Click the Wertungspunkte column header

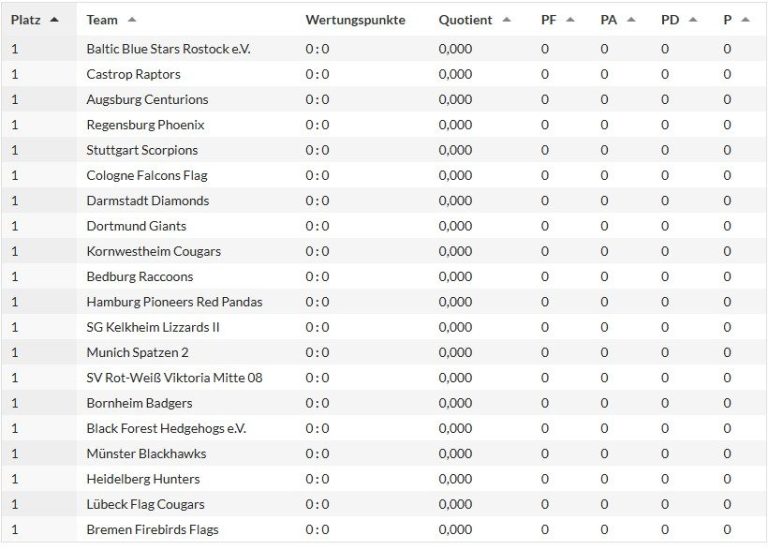(355, 20)
